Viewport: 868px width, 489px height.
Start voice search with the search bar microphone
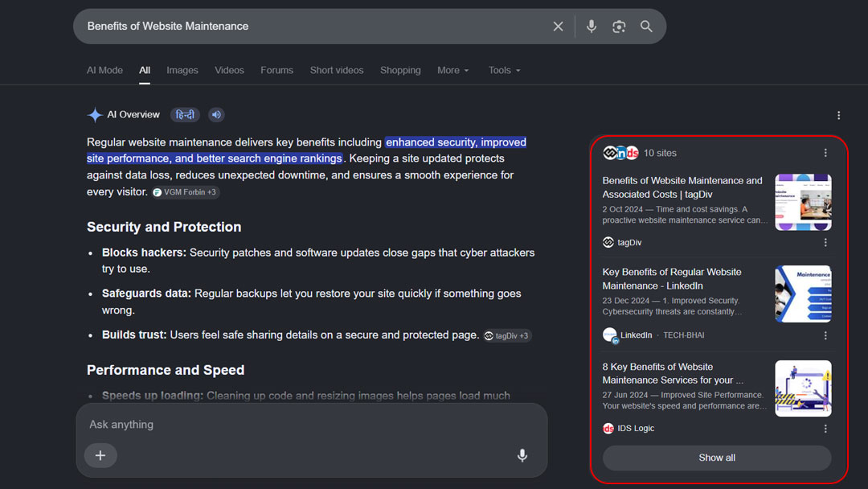592,26
